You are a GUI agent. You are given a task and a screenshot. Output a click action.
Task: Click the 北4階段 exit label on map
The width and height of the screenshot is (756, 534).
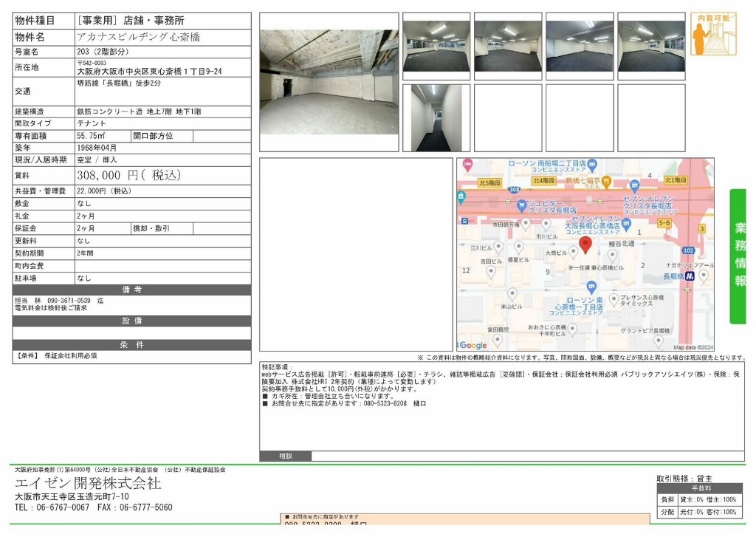[x=543, y=180]
